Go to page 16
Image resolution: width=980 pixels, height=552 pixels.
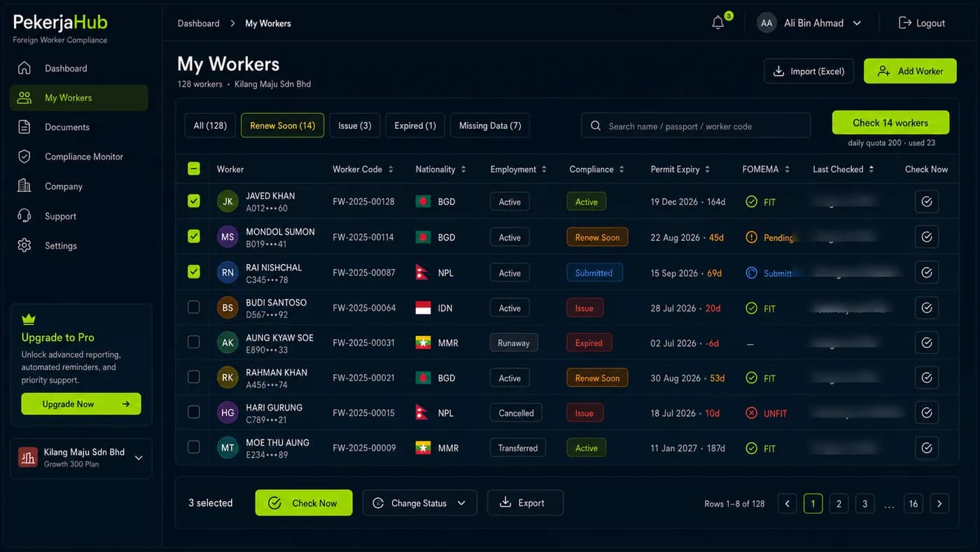pos(913,504)
